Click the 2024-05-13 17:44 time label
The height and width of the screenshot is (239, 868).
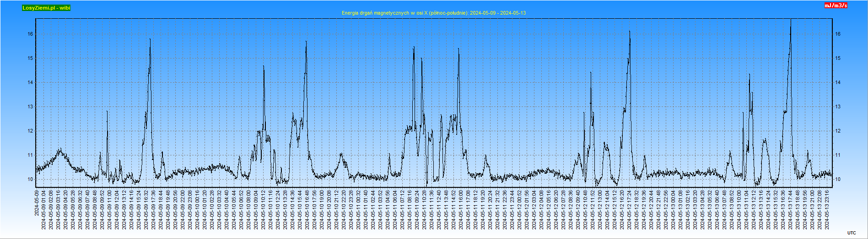(x=790, y=210)
